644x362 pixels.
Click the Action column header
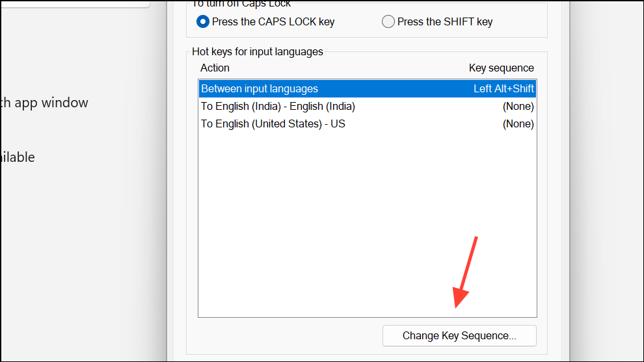[x=215, y=68]
